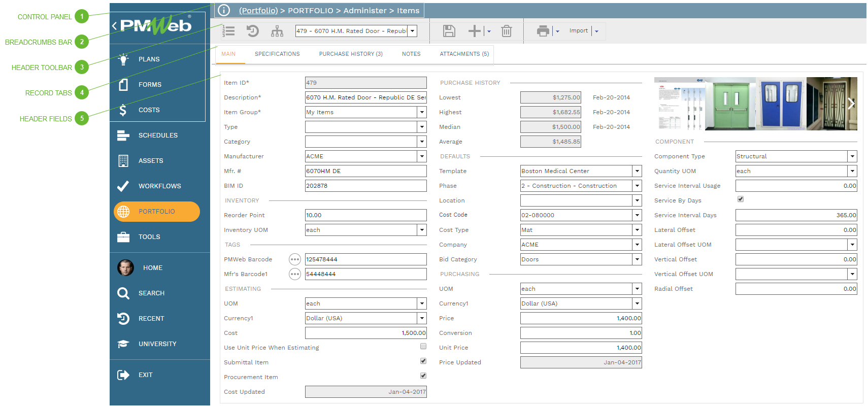Open the Notes tab
Image resolution: width=868 pixels, height=407 pixels.
click(x=411, y=54)
